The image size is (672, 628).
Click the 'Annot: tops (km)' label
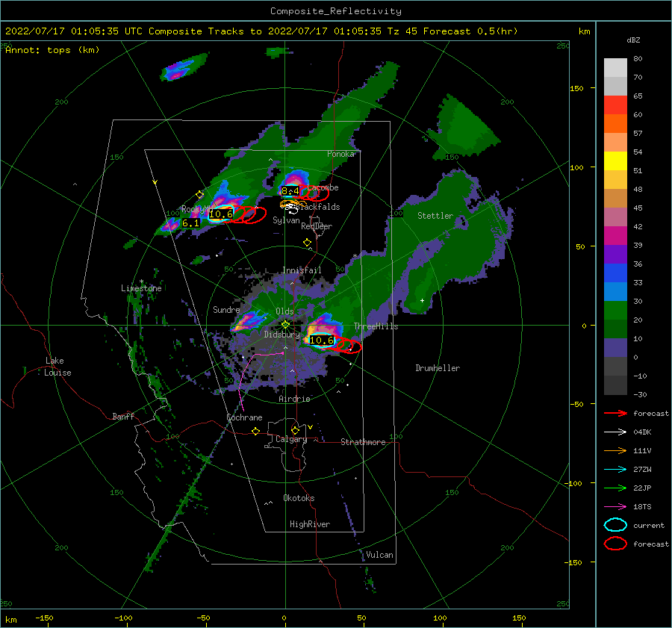[52, 50]
